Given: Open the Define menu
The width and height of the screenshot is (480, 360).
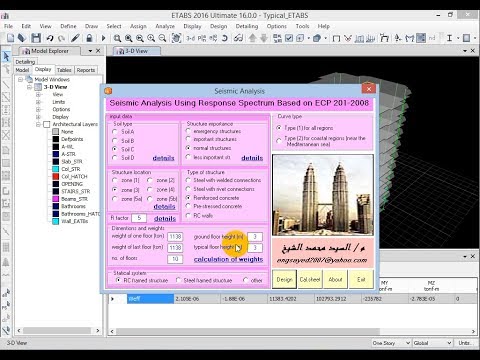Looking at the screenshot, I should 68,26.
